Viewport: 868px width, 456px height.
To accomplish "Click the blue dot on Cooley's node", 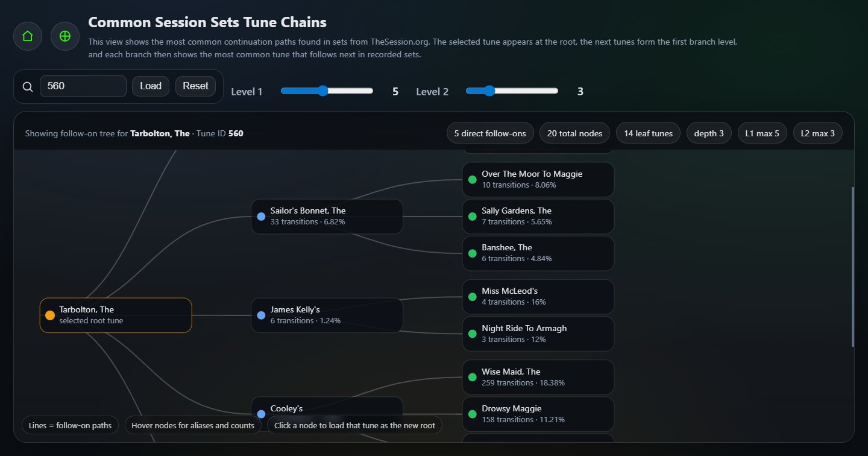I will (x=261, y=414).
